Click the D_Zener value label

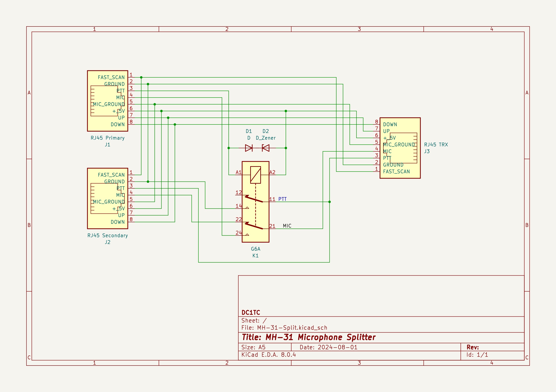tap(266, 138)
